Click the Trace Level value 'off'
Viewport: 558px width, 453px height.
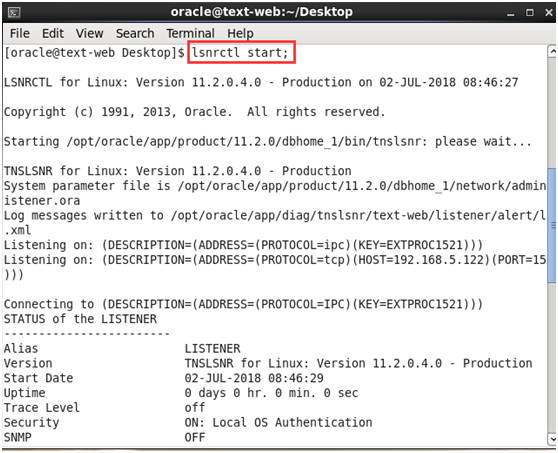tap(195, 407)
